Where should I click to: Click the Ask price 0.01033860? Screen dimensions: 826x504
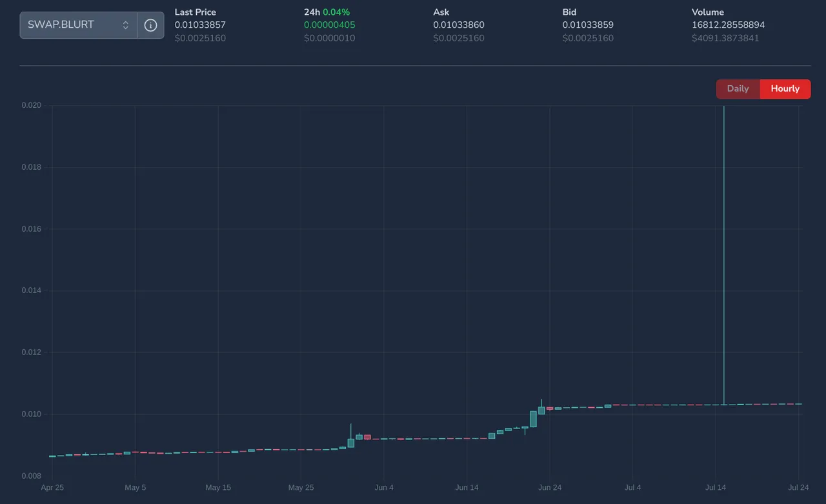[x=459, y=25]
